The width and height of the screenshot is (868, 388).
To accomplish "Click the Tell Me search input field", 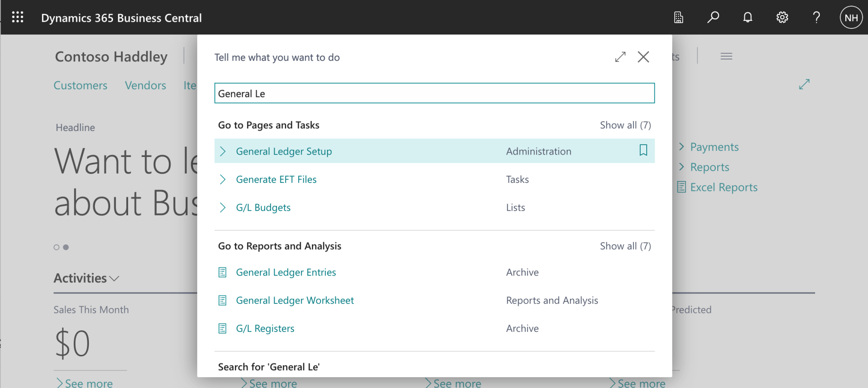I will click(434, 93).
